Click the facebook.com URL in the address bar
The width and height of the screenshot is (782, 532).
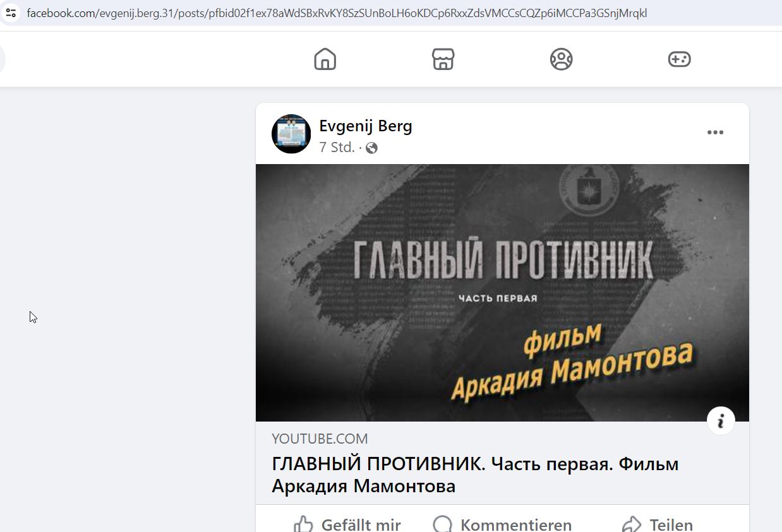coord(337,13)
